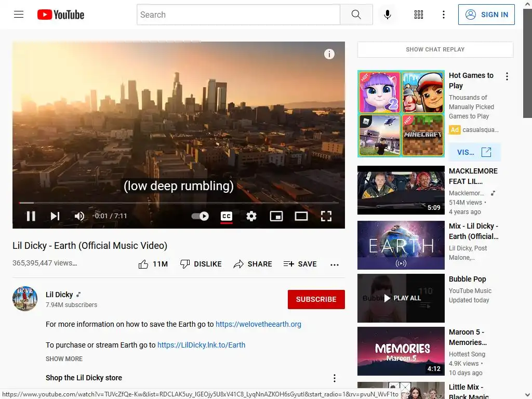Skip to the next video
The image size is (532, 399).
click(x=55, y=216)
